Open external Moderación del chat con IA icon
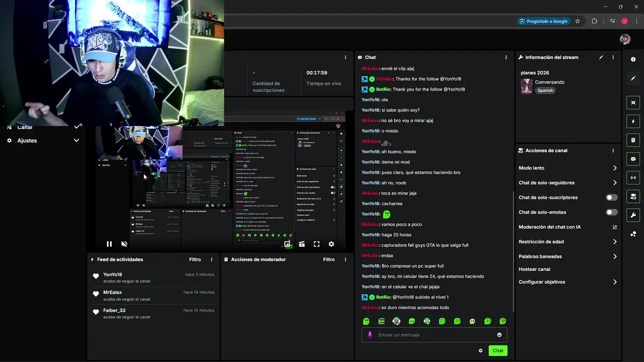Viewport: 644px width, 362px height. pyautogui.click(x=615, y=227)
